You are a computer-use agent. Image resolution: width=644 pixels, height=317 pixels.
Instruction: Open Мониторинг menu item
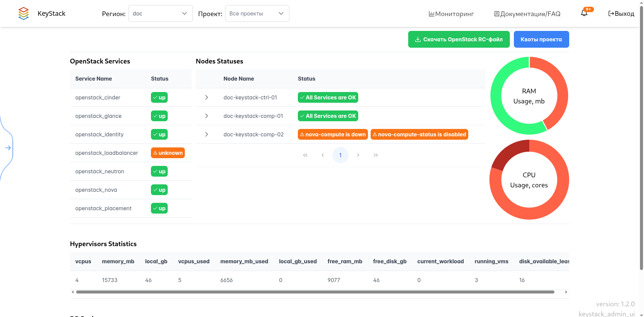(451, 14)
